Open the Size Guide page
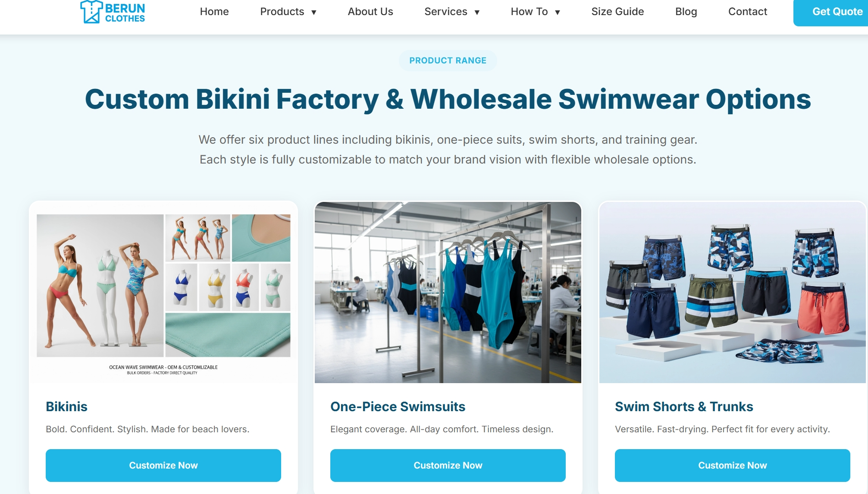This screenshot has width=868, height=494. (x=617, y=12)
